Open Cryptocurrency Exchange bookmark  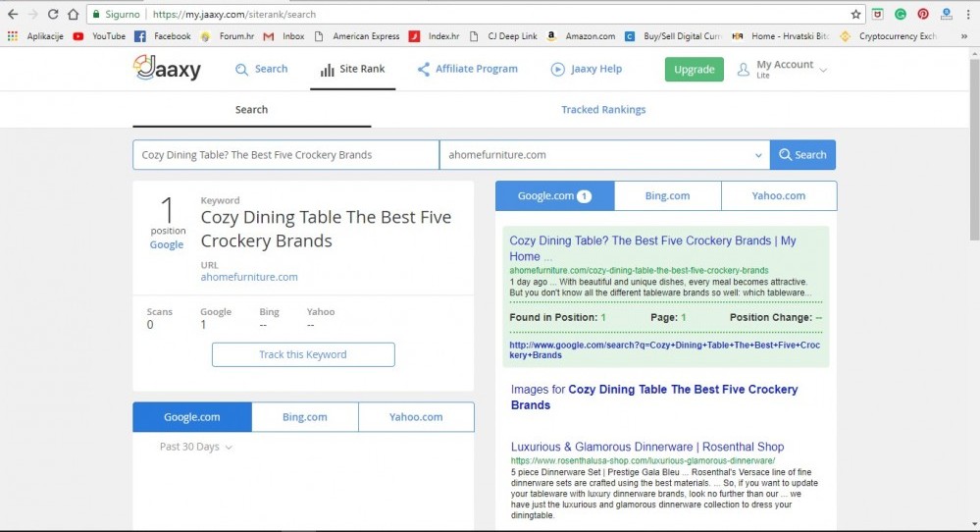[x=888, y=36]
